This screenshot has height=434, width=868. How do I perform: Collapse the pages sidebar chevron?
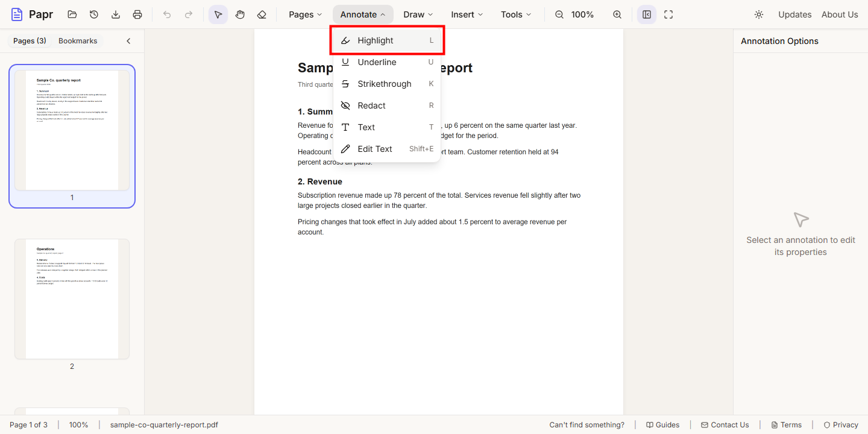(x=128, y=41)
